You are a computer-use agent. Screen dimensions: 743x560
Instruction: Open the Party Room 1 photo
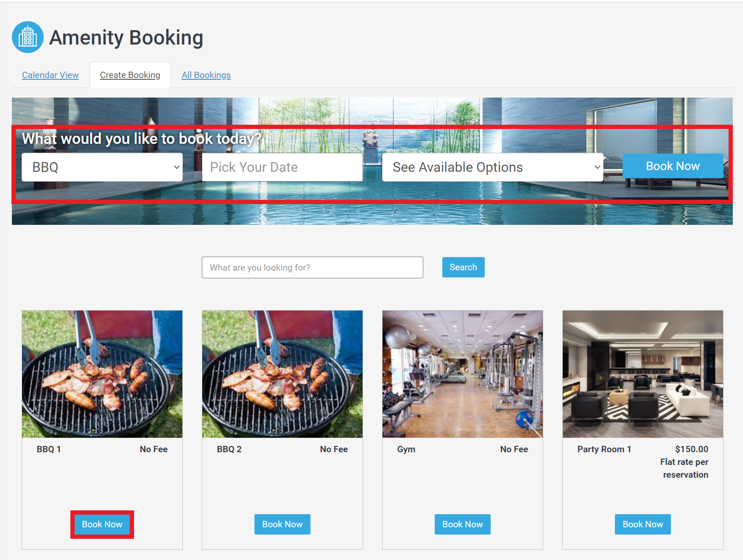(x=643, y=374)
